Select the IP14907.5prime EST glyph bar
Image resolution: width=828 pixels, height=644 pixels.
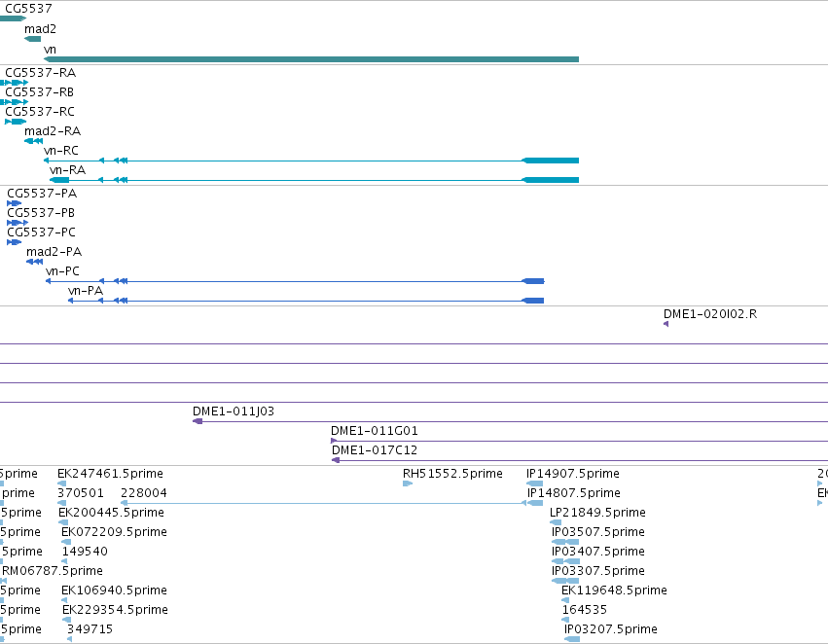coord(534,483)
